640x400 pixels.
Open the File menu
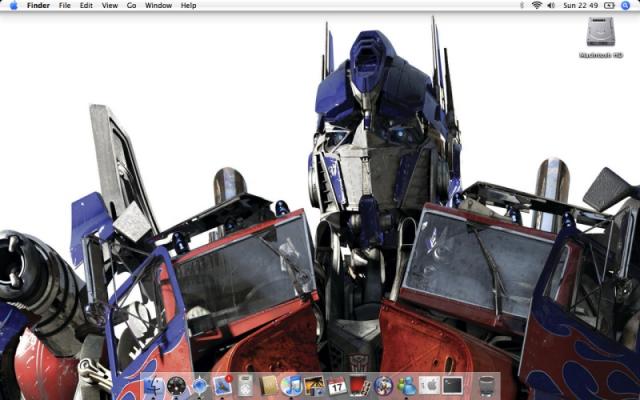click(x=64, y=5)
